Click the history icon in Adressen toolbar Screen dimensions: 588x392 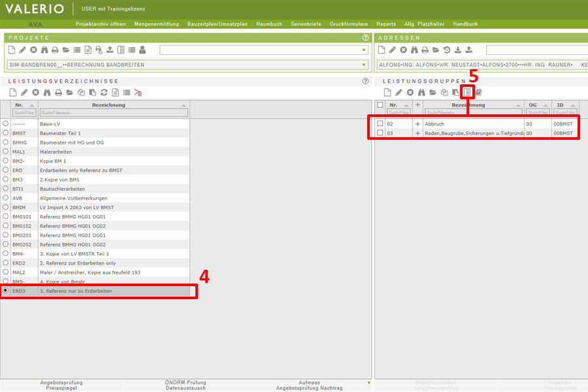click(x=447, y=50)
